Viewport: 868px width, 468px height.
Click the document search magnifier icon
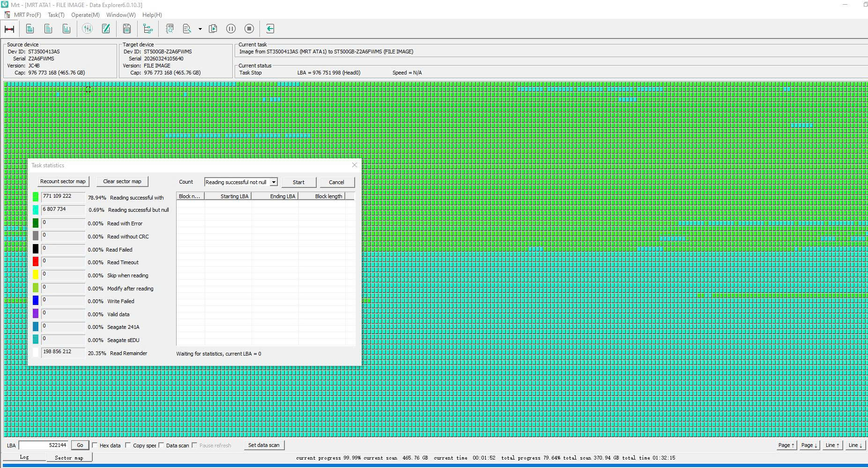[x=169, y=29]
